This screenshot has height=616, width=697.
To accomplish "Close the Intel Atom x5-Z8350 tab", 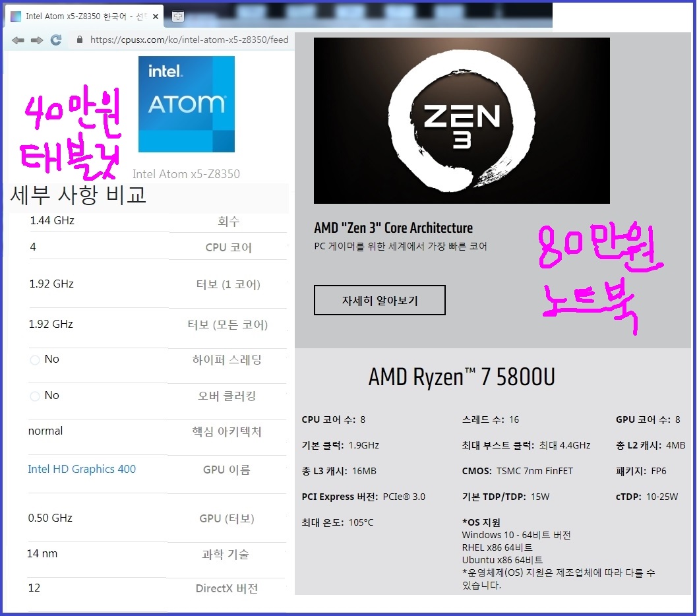I will pyautogui.click(x=156, y=16).
